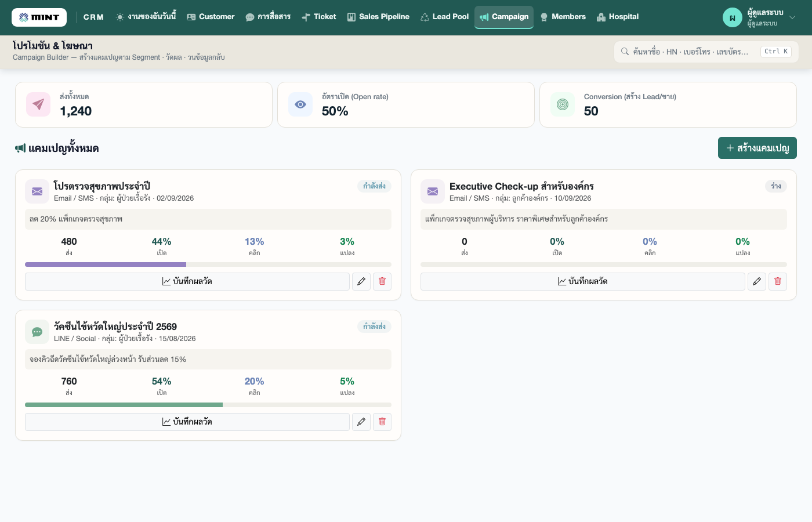Expand the user account dropdown chevron
This screenshot has height=522, width=812.
[792, 17]
